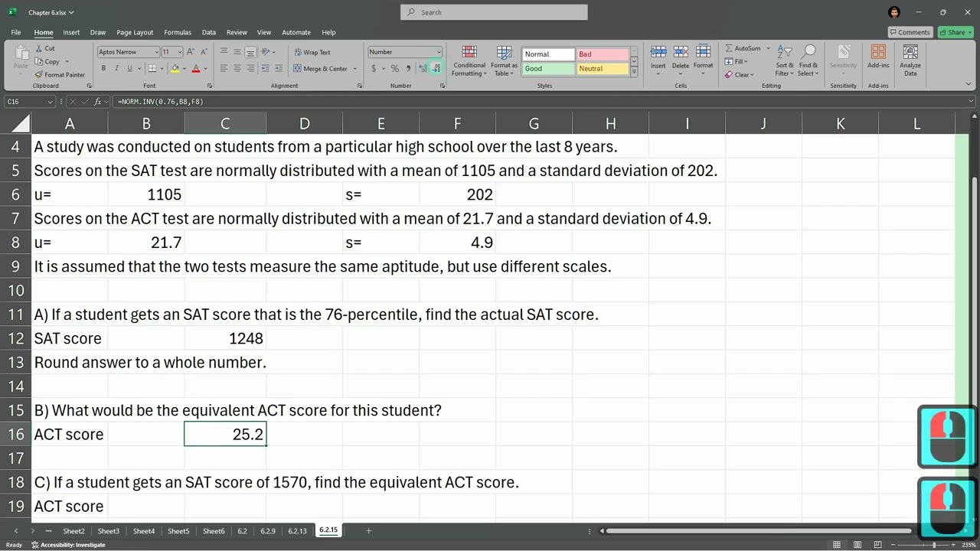Screen dimensions: 980x551
Task: Switch to the Formulas tab
Action: (178, 32)
